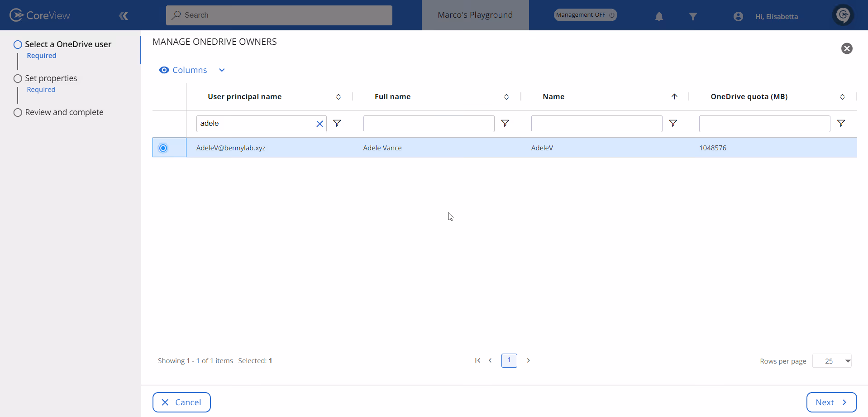Open the User principal name filter funnel
This screenshot has height=417, width=868.
pos(338,123)
